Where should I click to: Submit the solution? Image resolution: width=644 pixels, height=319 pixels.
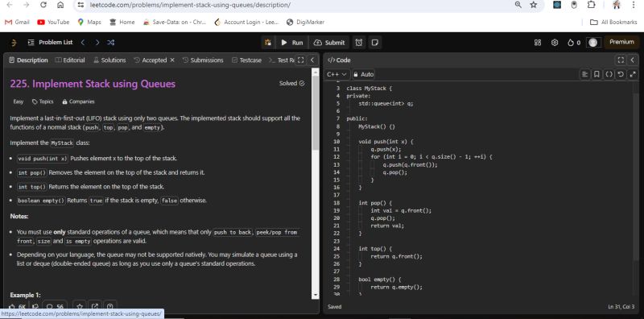[x=329, y=43]
